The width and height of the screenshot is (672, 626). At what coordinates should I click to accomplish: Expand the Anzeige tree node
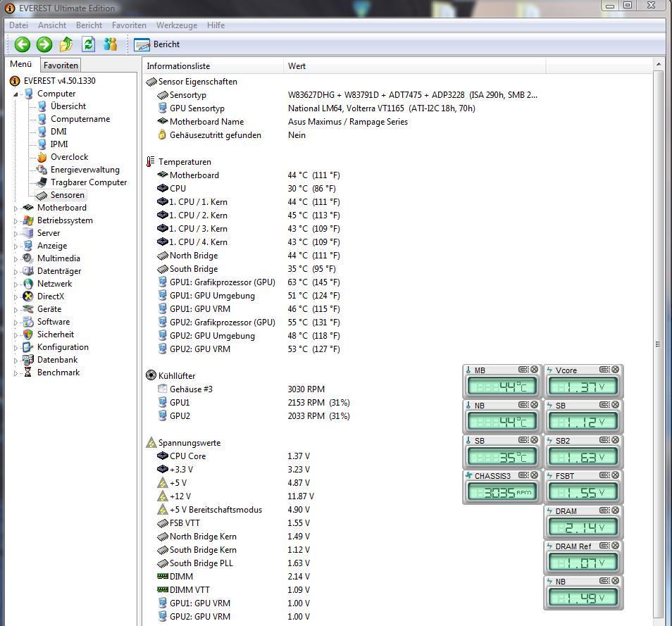pos(16,246)
